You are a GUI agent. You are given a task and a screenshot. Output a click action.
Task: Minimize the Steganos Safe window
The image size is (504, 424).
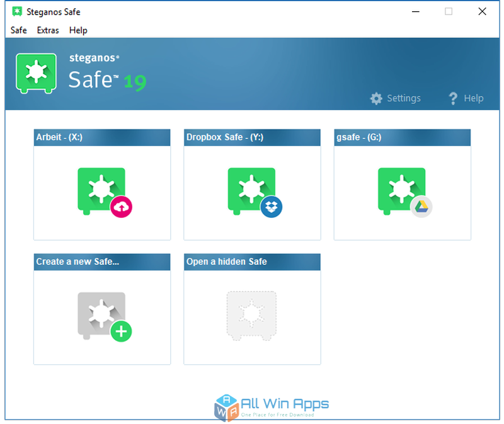tap(416, 11)
